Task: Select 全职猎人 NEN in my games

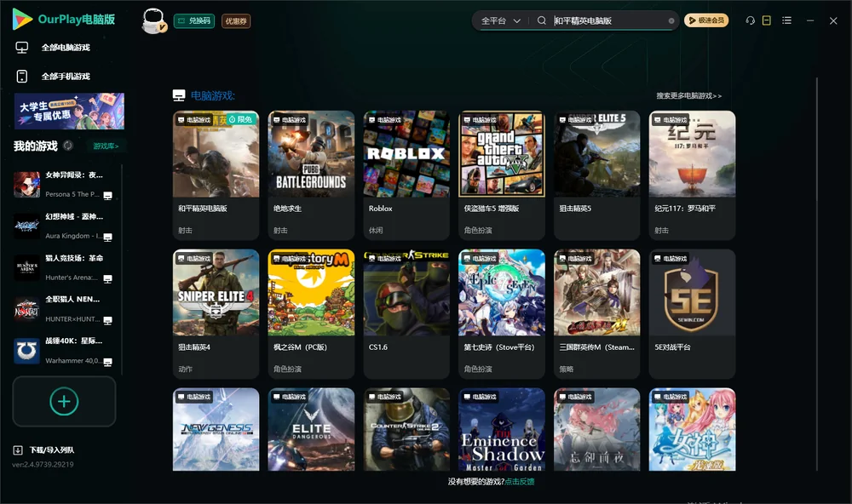Action: point(64,309)
